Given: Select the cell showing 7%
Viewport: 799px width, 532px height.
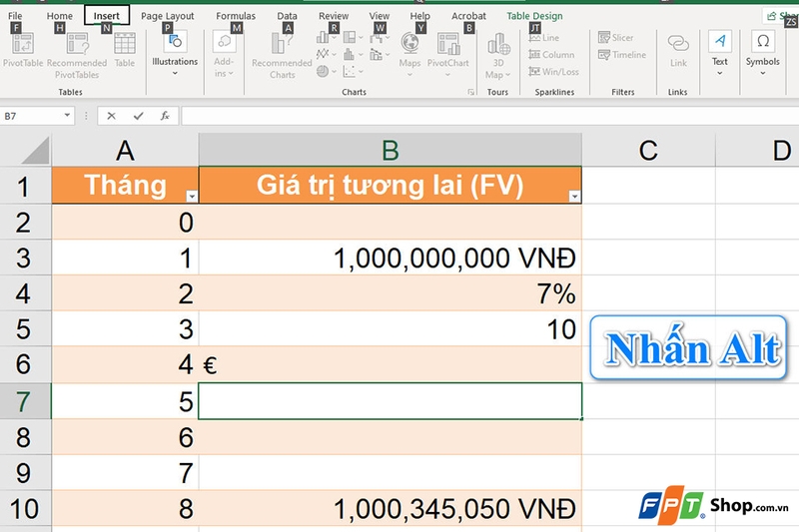Looking at the screenshot, I should click(x=390, y=293).
